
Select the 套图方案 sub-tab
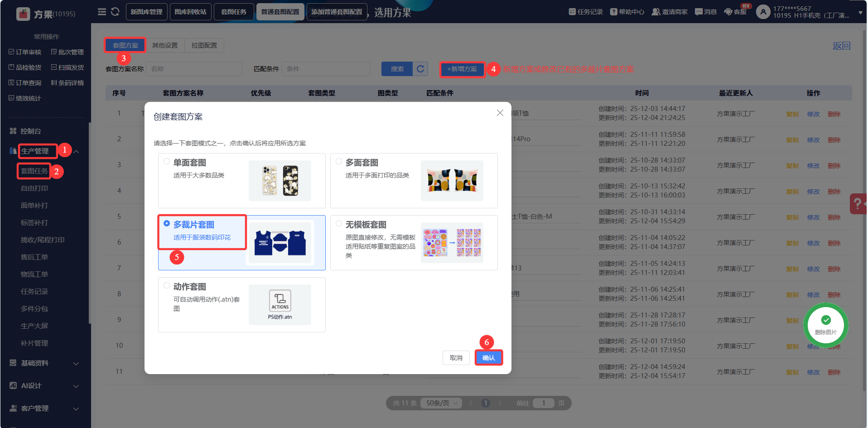(125, 45)
